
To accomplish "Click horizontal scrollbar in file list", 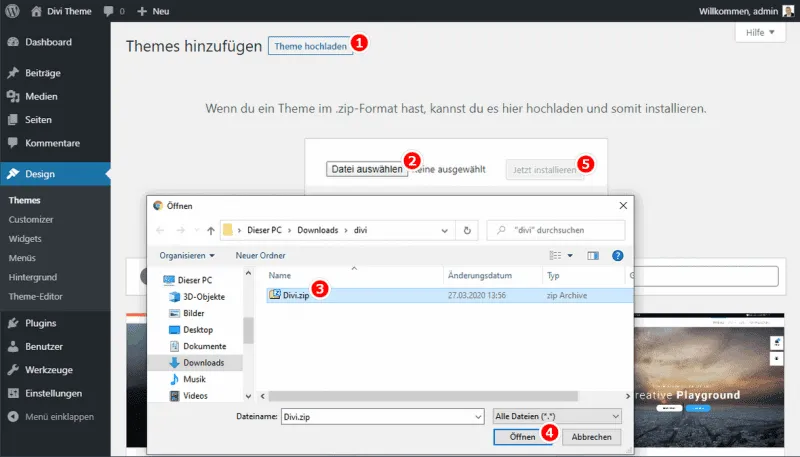I will click(x=423, y=396).
